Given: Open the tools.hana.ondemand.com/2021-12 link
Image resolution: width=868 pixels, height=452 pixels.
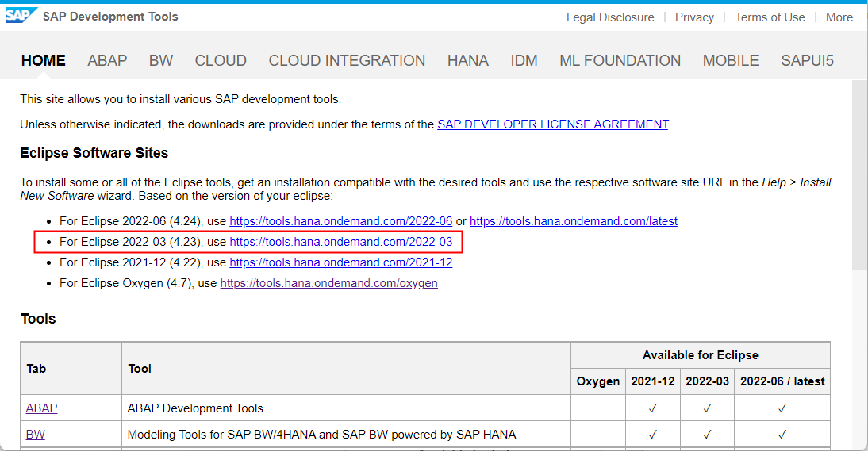Looking at the screenshot, I should 341,262.
